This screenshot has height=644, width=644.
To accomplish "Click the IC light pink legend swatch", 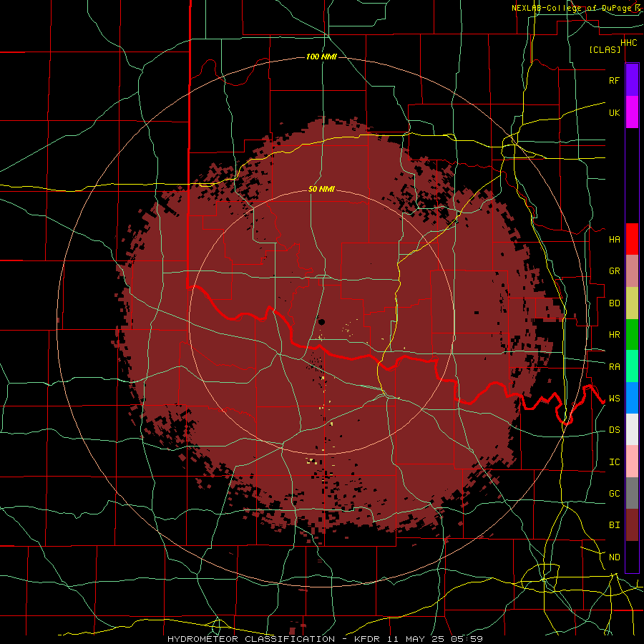I will point(632,462).
